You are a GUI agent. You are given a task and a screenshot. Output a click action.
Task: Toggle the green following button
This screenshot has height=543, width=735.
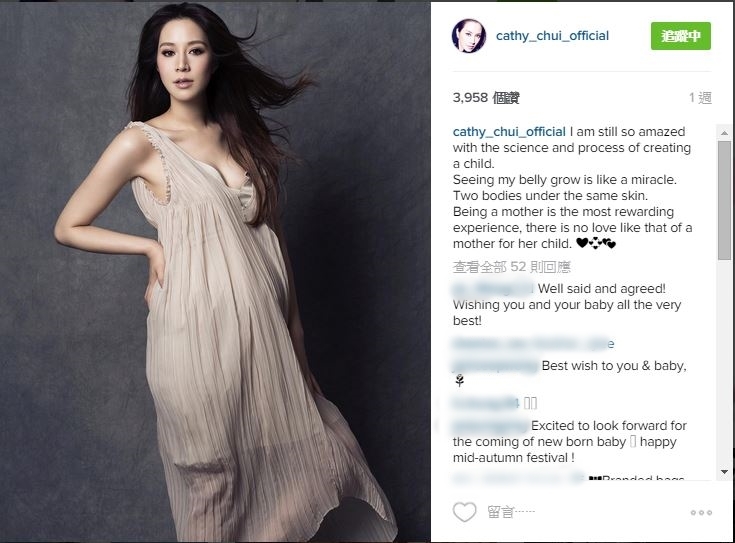(681, 36)
